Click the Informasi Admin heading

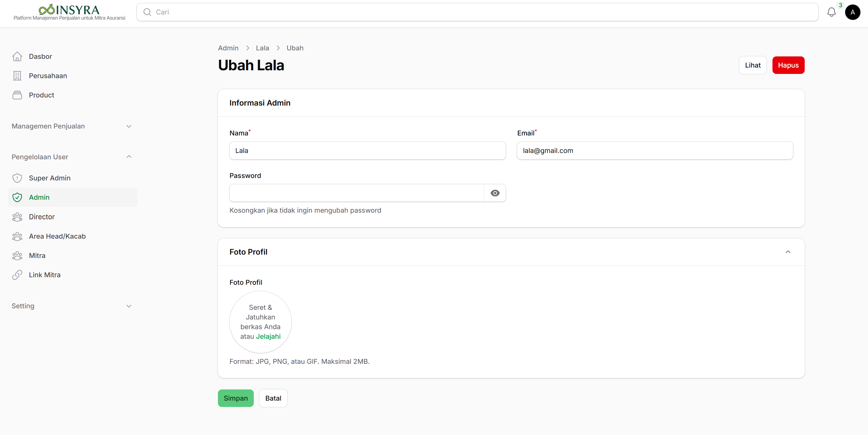coord(260,103)
